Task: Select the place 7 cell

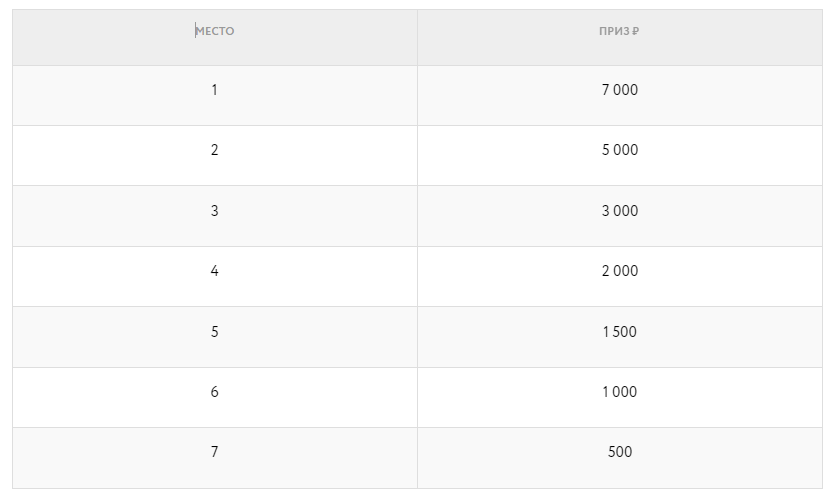Action: [x=214, y=452]
